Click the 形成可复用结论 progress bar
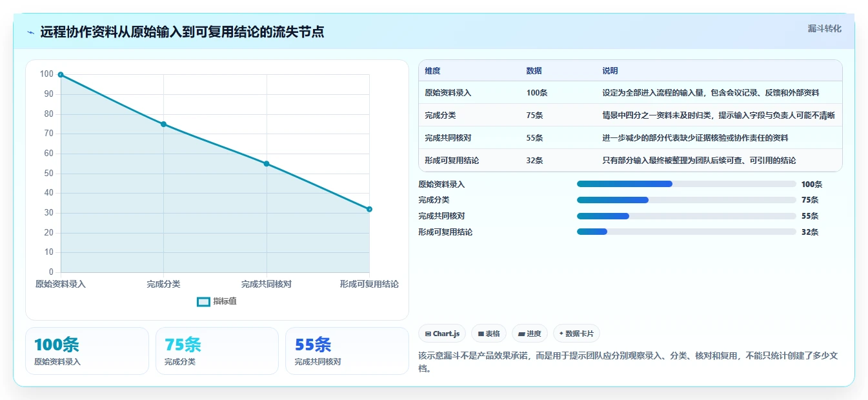This screenshot has height=400, width=868. [687, 232]
